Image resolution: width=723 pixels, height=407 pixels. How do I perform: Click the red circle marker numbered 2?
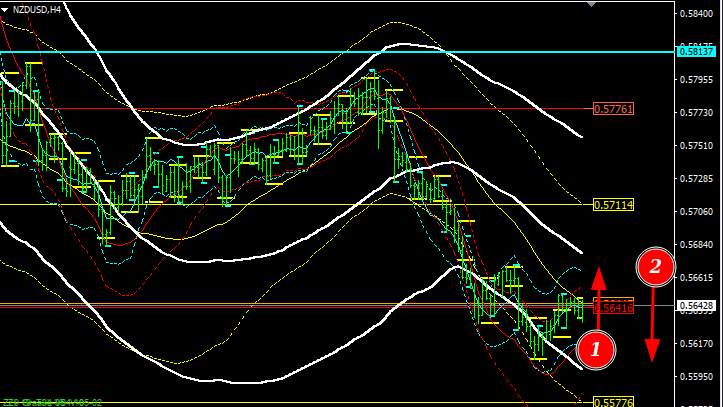click(x=655, y=267)
